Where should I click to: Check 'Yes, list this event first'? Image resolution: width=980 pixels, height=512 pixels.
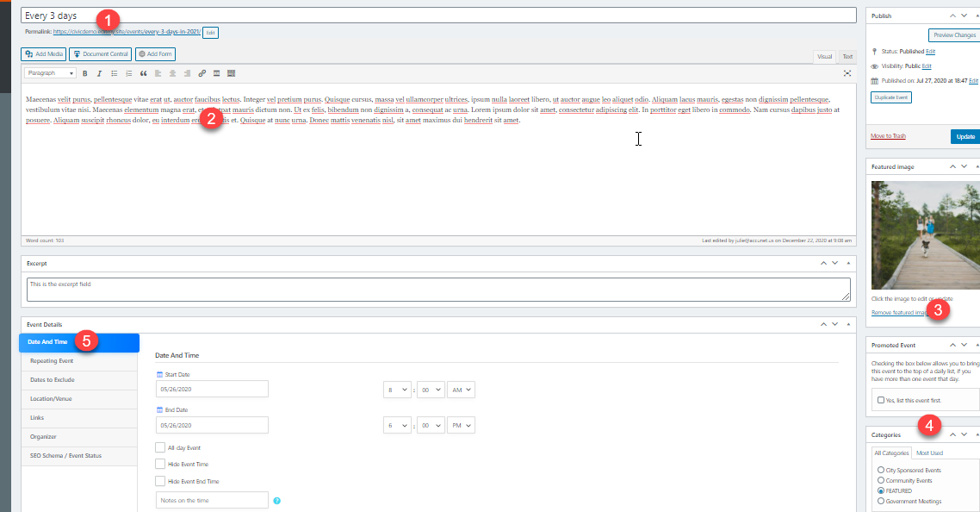click(x=881, y=400)
